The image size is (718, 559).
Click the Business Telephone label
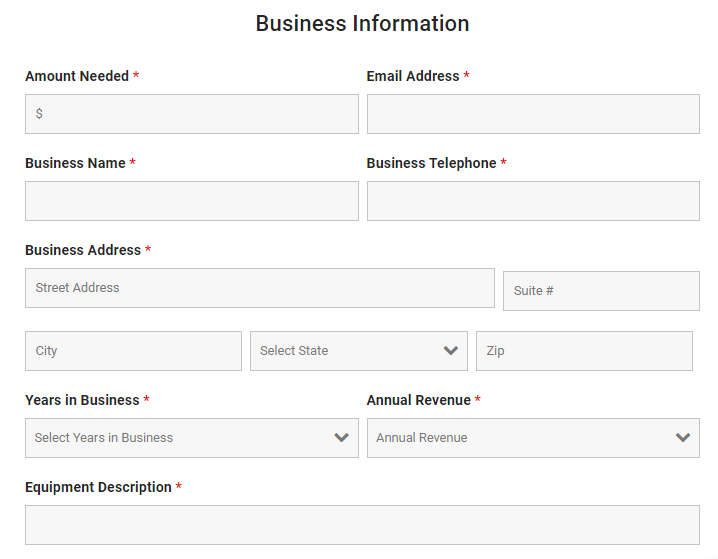click(x=431, y=163)
